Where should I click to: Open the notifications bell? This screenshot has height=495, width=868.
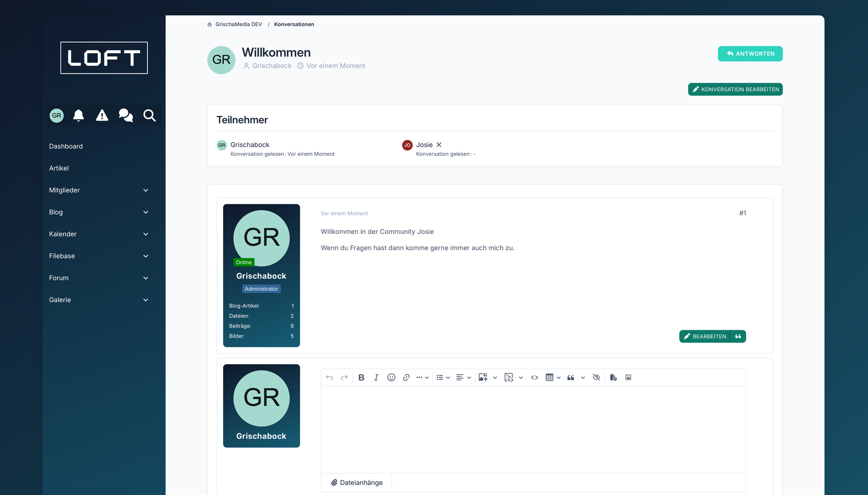tap(79, 116)
